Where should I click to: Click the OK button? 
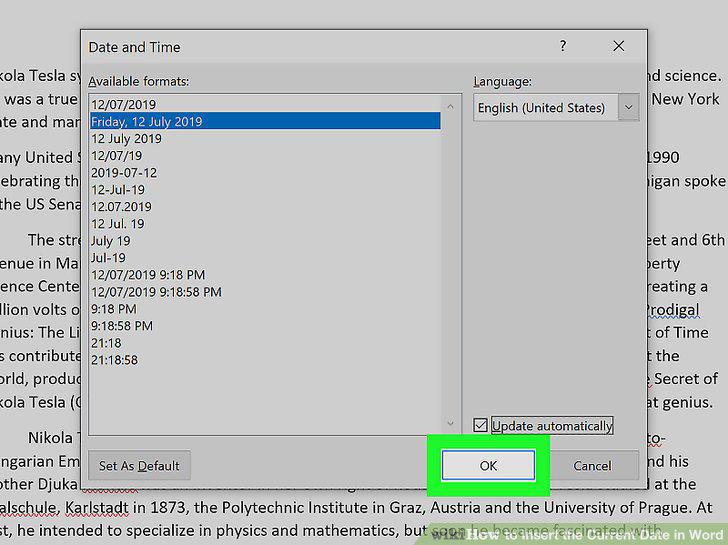[x=488, y=465]
